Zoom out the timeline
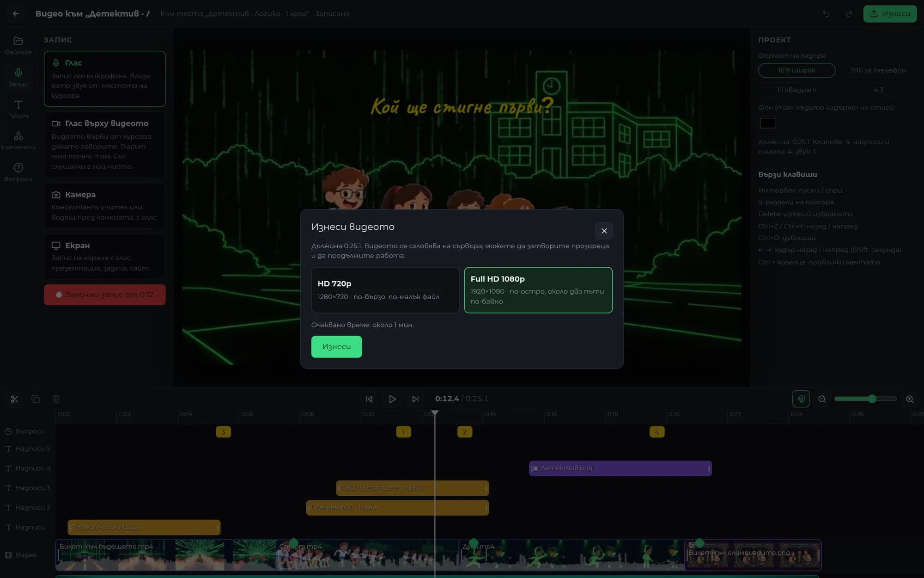The image size is (924, 578). 822,399
